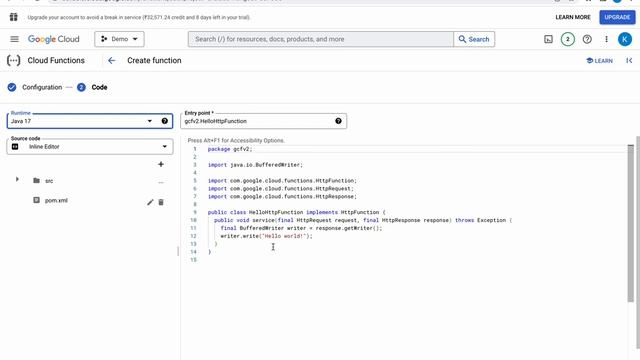Go back using the left arrow
Viewport: 640px width, 360px height.
(x=111, y=60)
